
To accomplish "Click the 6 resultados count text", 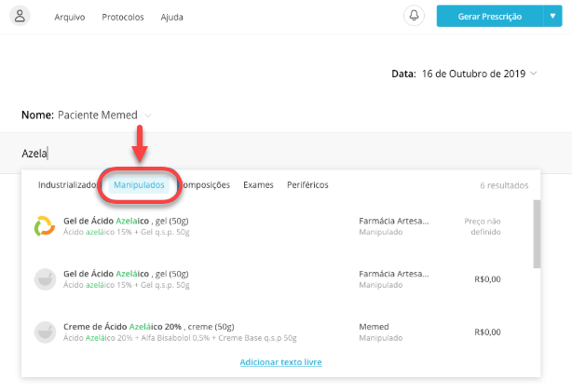I will pos(504,185).
